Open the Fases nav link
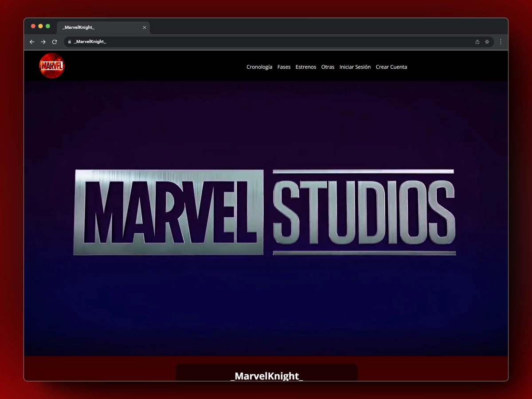The width and height of the screenshot is (532, 399). coord(284,67)
